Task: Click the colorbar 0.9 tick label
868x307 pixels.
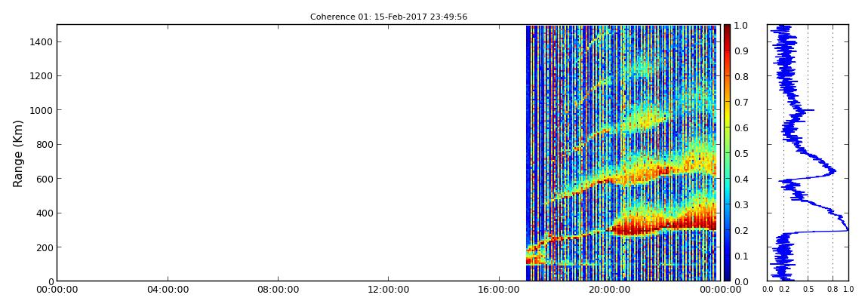Action: 740,51
